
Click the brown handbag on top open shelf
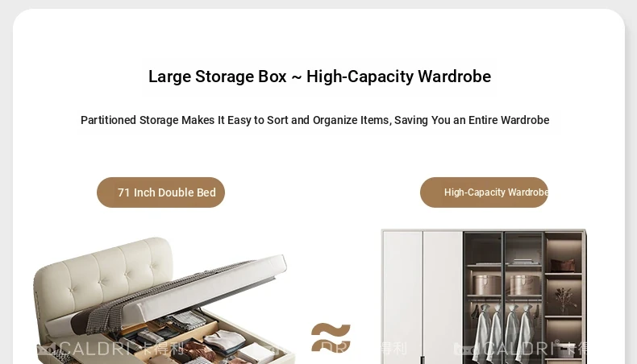[x=562, y=265]
